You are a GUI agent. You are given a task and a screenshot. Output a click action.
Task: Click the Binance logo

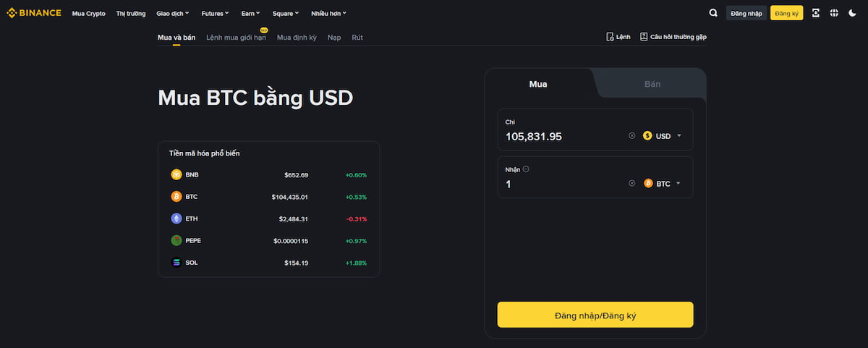pos(34,13)
